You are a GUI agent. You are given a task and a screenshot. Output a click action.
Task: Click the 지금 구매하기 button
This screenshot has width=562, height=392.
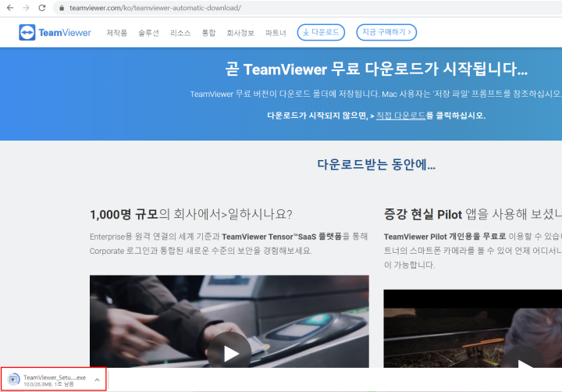tap(386, 32)
